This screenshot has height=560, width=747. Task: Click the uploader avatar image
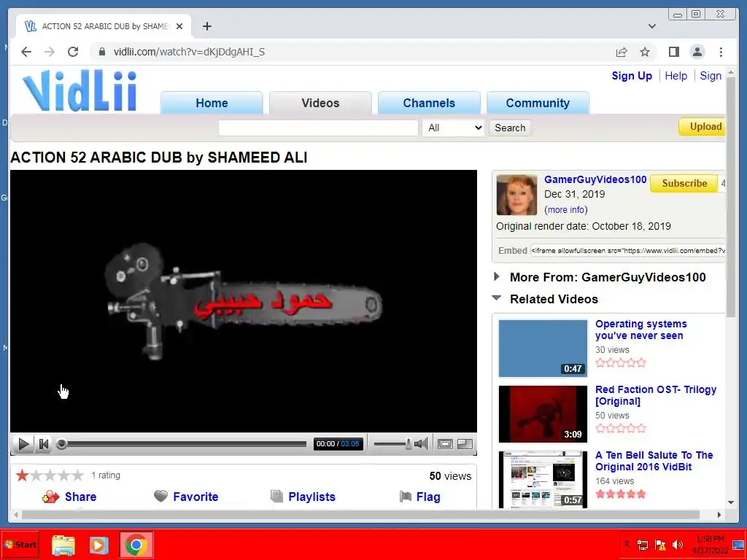tap(516, 195)
